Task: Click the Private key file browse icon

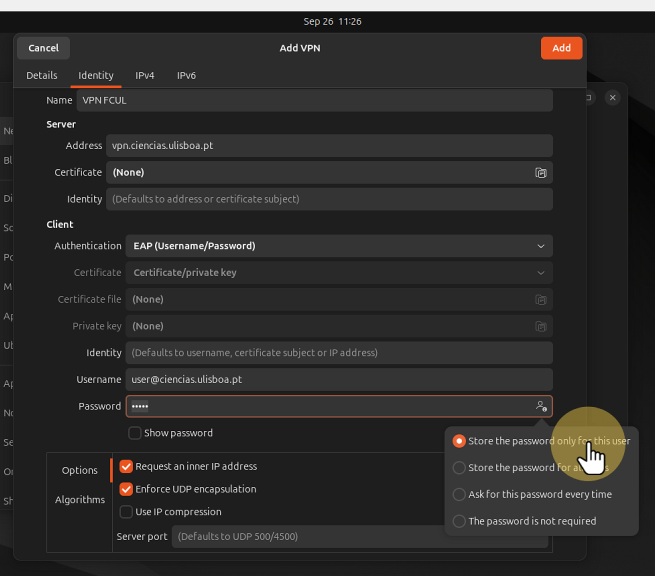Action: coord(540,327)
